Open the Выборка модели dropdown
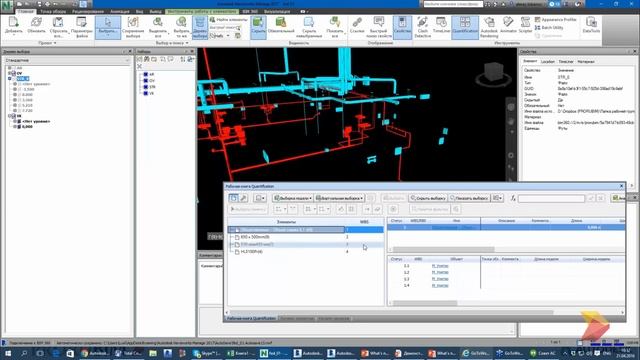 (293, 198)
